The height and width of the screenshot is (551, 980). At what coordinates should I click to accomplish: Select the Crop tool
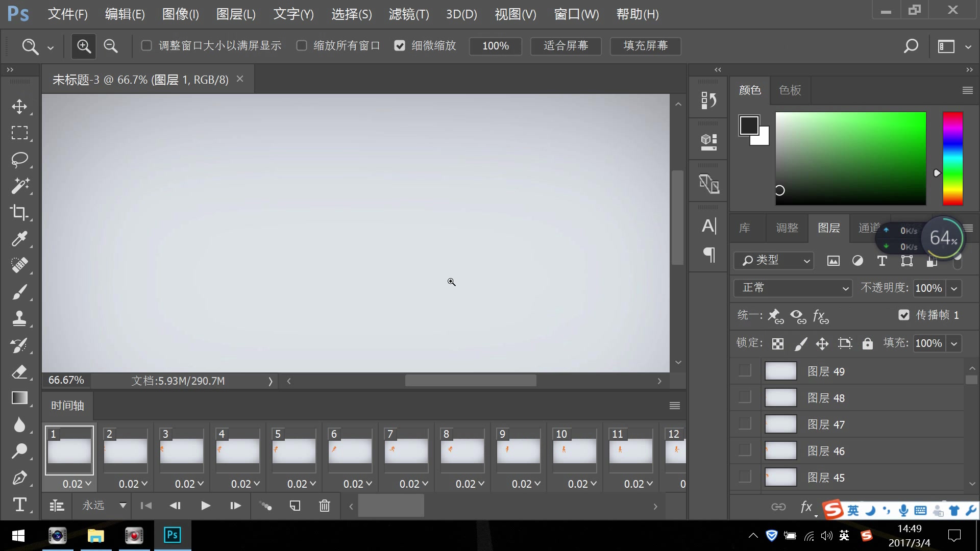tap(19, 213)
